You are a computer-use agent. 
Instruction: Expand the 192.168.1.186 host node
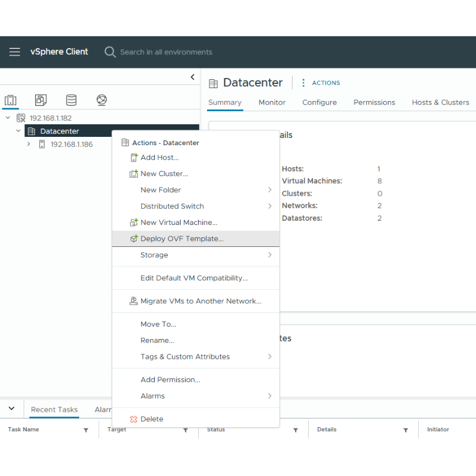pos(29,144)
